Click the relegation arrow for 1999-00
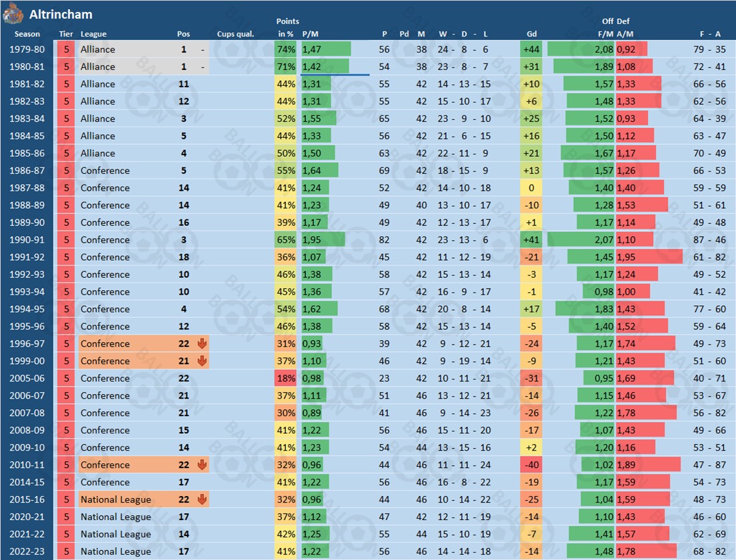736x560 pixels. pyautogui.click(x=203, y=361)
